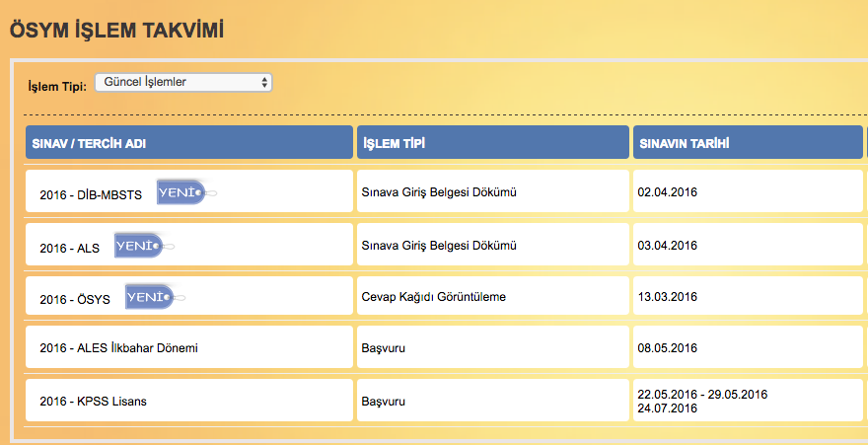Open the 2016 - ALS exam entry
Screen dimensions: 868x445
coord(70,248)
